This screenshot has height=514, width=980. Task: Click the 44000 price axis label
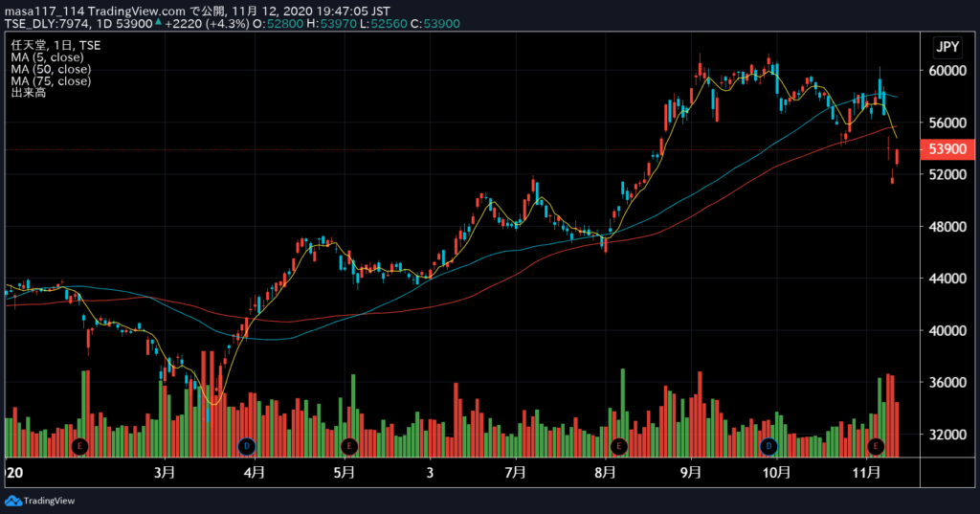point(947,279)
